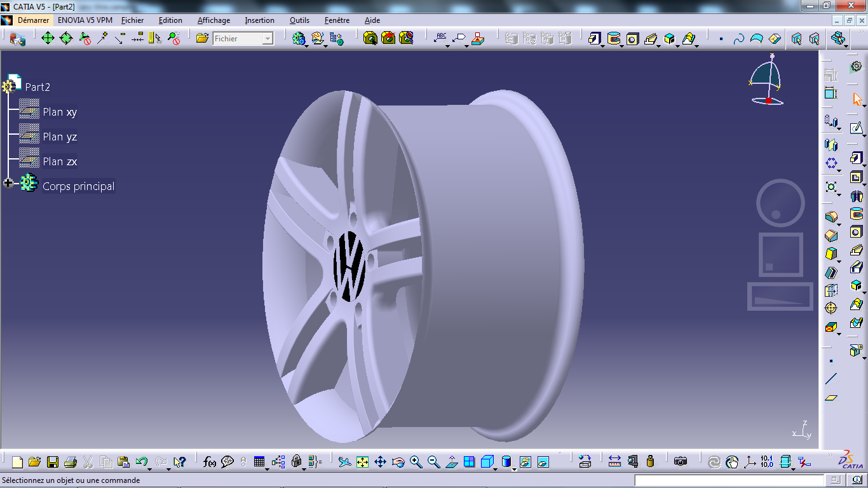Select the Pad tool in top toolbar

coord(594,39)
